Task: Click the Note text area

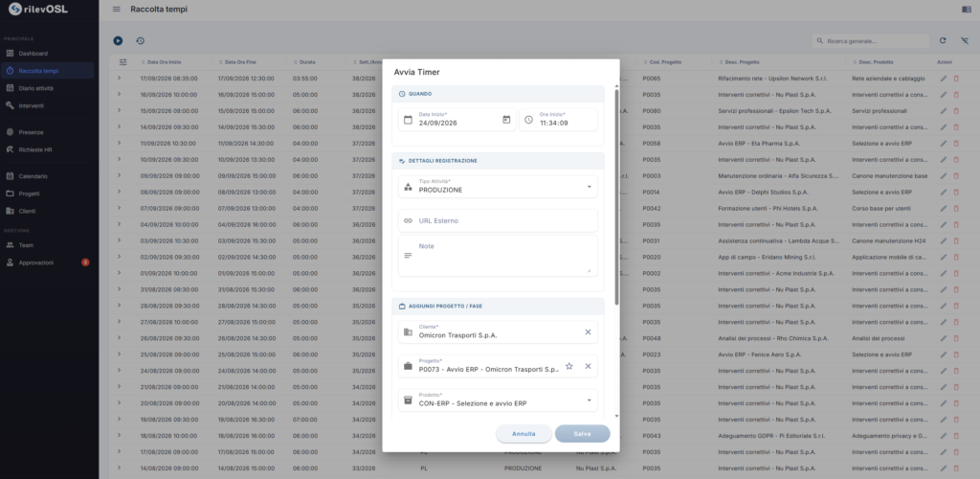Action: click(498, 256)
